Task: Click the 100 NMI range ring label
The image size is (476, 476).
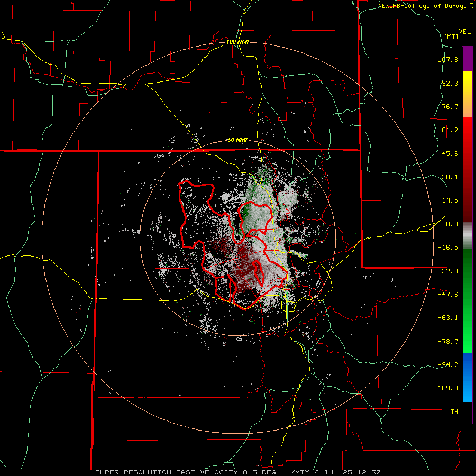Action: (x=237, y=42)
